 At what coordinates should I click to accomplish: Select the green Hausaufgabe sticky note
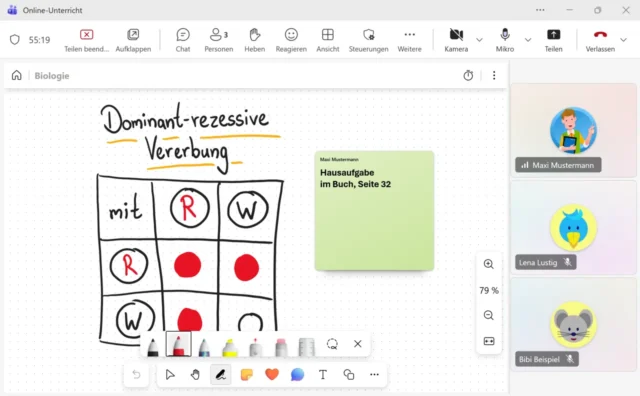point(374,211)
